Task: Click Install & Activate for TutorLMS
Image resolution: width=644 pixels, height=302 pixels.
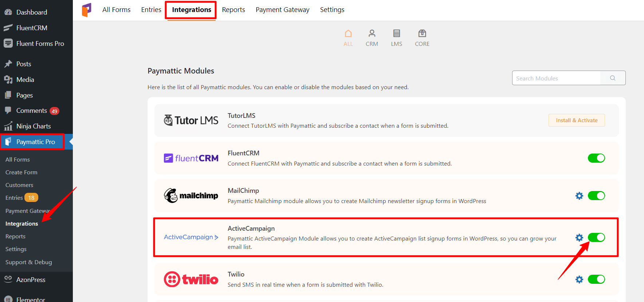Action: [x=577, y=120]
